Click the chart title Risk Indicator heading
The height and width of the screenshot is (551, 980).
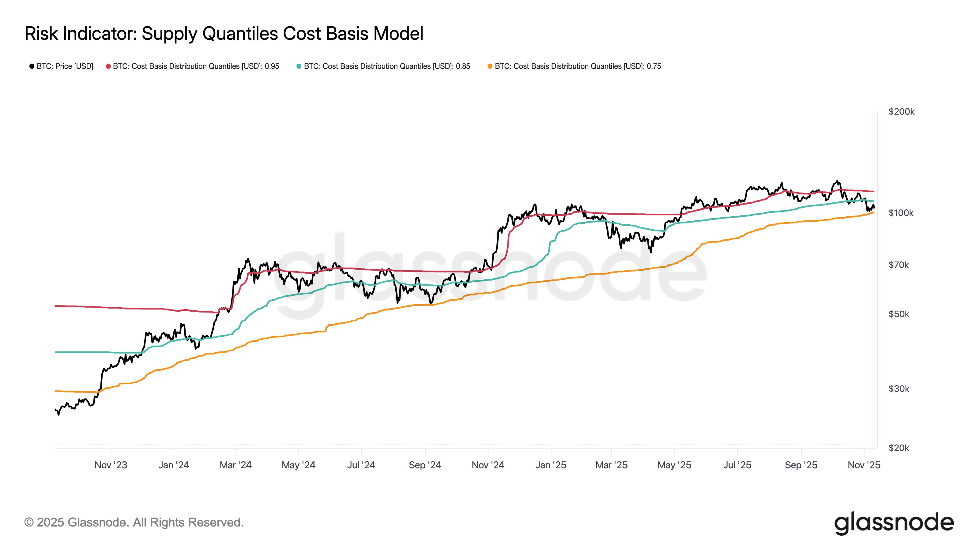[x=224, y=33]
